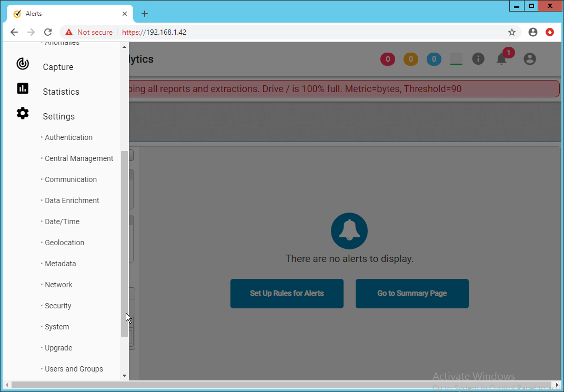Image resolution: width=564 pixels, height=392 pixels.
Task: Open Authentication settings
Action: [68, 137]
